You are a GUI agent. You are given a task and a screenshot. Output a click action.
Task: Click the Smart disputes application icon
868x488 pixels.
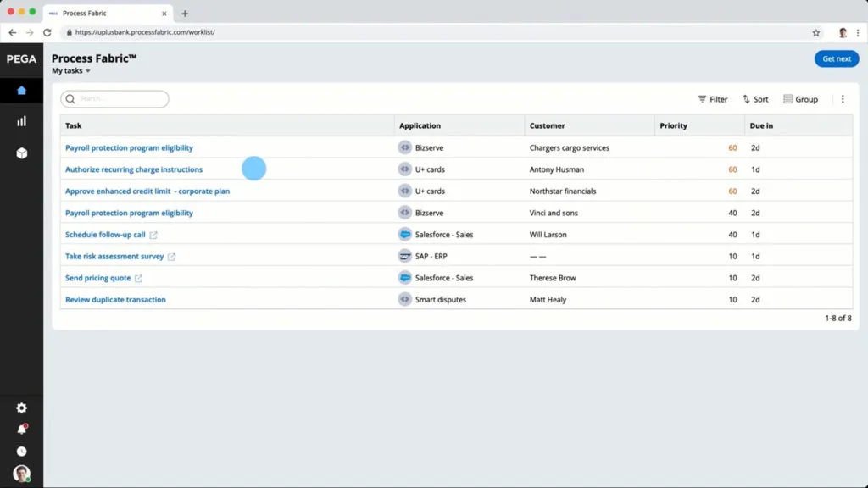click(x=405, y=299)
